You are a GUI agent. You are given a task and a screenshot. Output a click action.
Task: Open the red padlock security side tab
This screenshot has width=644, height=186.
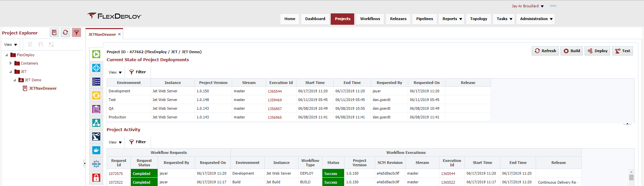click(x=96, y=178)
